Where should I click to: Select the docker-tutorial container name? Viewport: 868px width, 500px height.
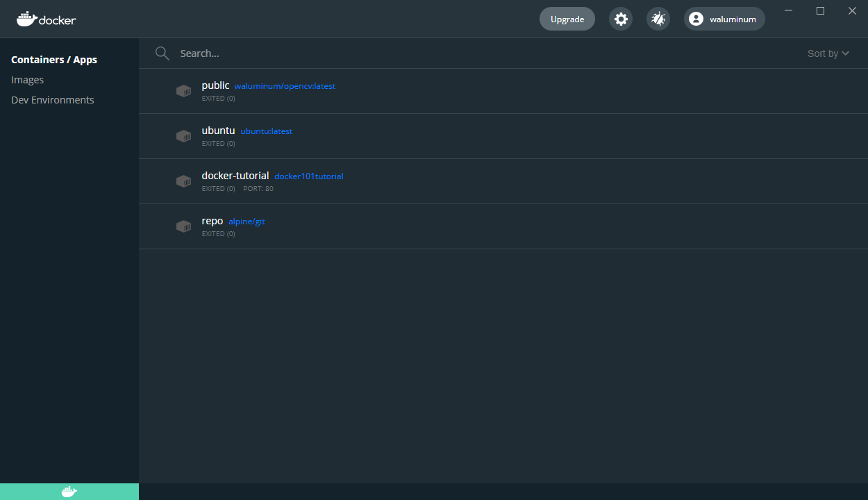tap(235, 176)
